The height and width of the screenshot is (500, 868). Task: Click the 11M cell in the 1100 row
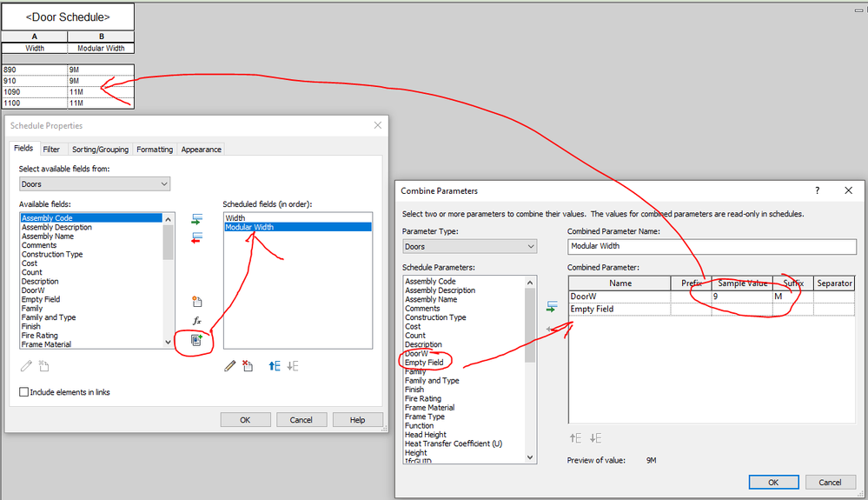[x=101, y=103]
